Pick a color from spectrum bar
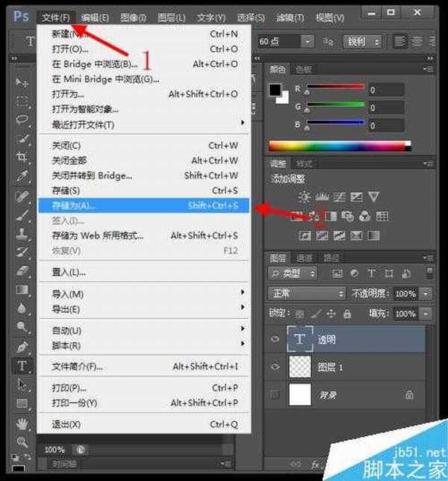448x481 pixels. click(x=340, y=146)
